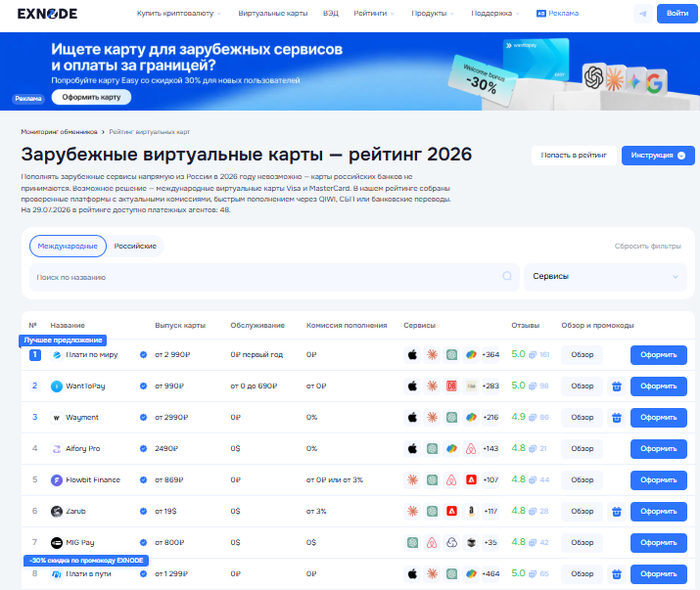Screen dimensions: 700x590
Task: Click the ChatGPT icon in Wayment row
Action: pos(452,417)
